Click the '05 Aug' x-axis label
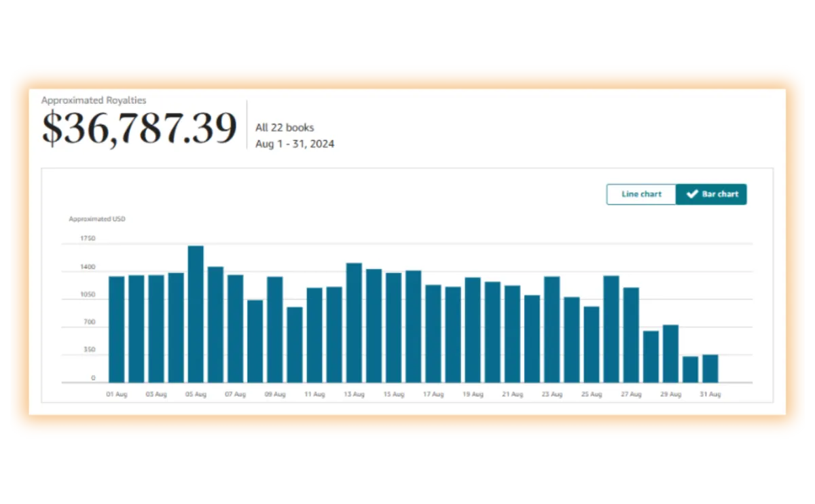 [x=196, y=395]
